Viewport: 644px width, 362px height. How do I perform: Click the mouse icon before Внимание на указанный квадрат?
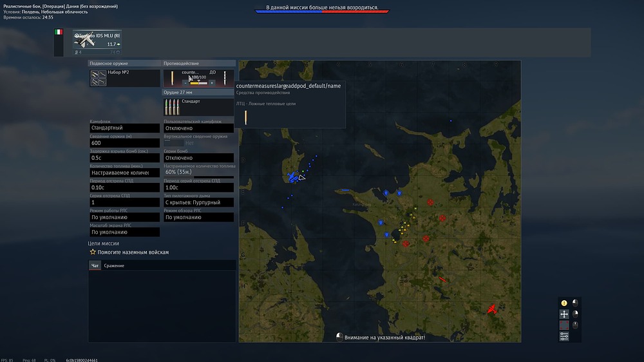point(339,337)
